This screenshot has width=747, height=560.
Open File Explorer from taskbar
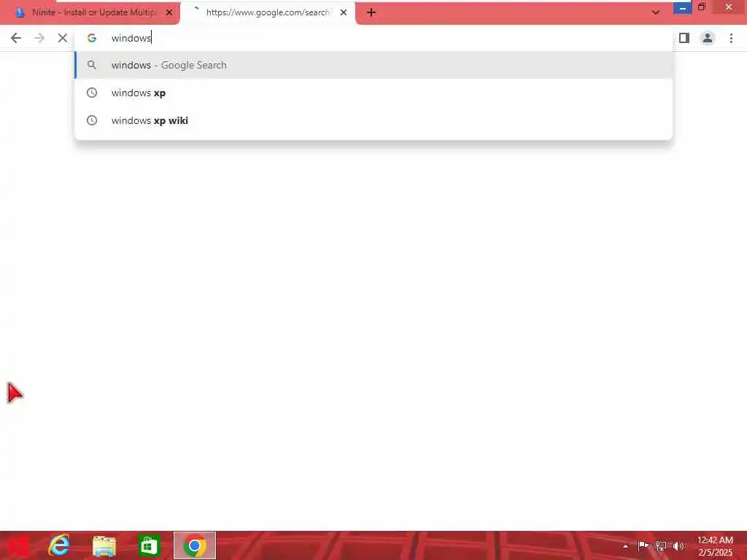[x=104, y=545]
